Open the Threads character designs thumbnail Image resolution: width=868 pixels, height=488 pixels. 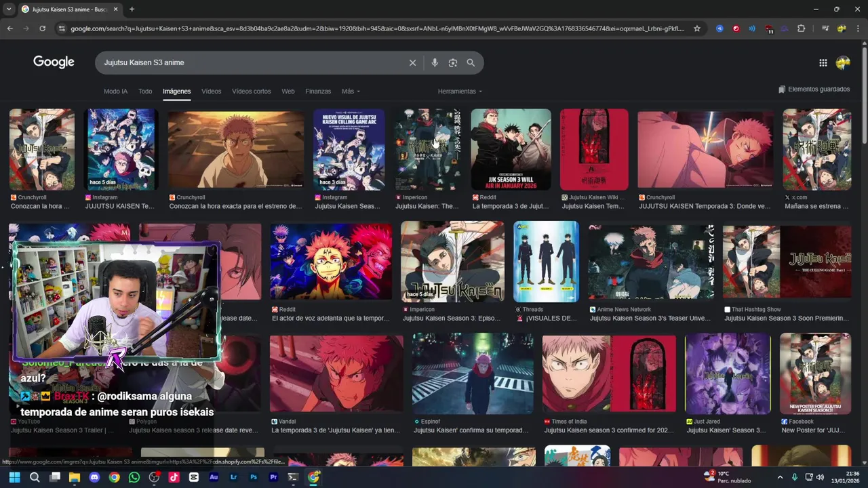547,262
